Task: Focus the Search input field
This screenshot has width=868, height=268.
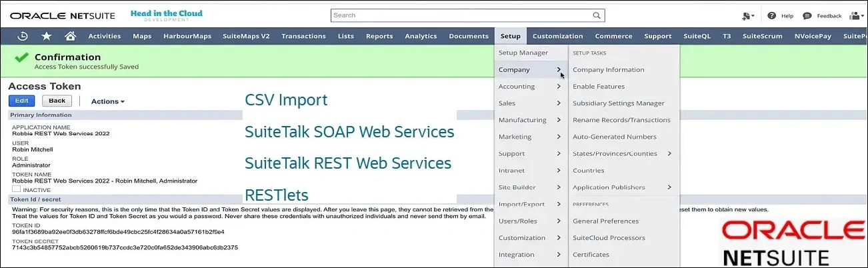Action: 461,15
